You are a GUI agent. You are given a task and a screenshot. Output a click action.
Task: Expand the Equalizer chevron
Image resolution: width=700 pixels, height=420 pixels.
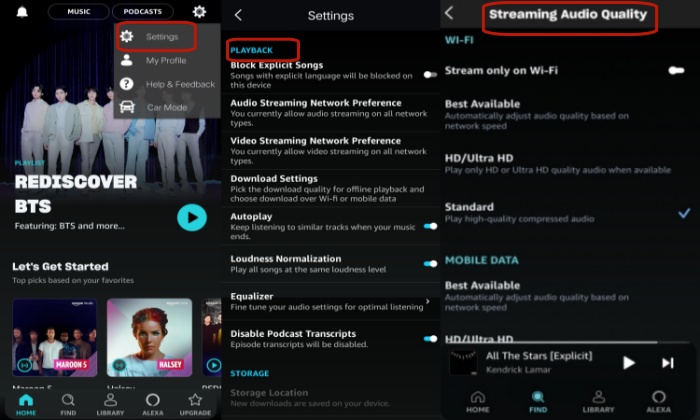point(428,301)
